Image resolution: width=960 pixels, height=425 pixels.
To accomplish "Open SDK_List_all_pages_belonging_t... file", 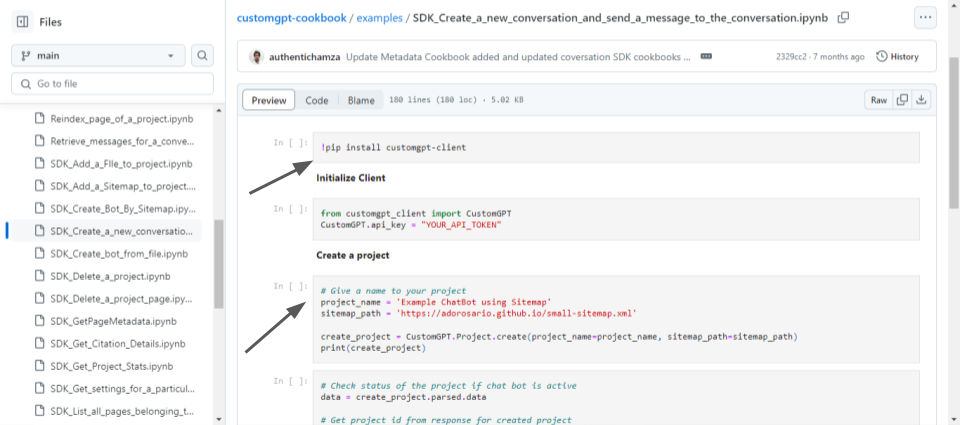I will (x=122, y=410).
